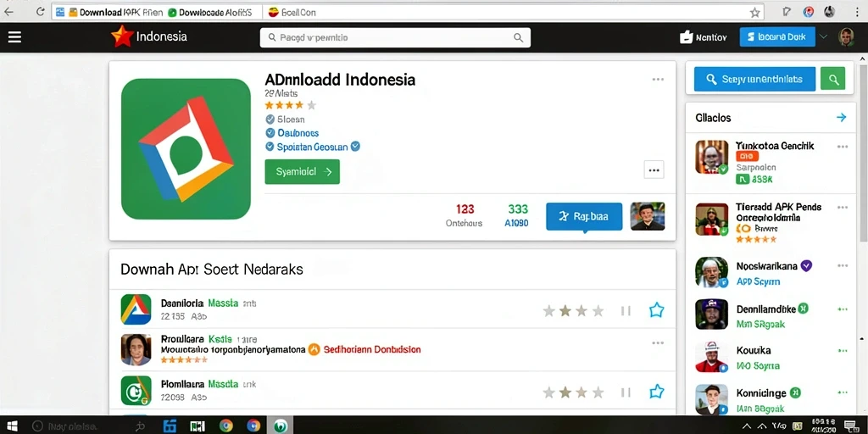The image size is (868, 434).
Task: Open the notification center icon in the taskbar
Action: (853, 426)
